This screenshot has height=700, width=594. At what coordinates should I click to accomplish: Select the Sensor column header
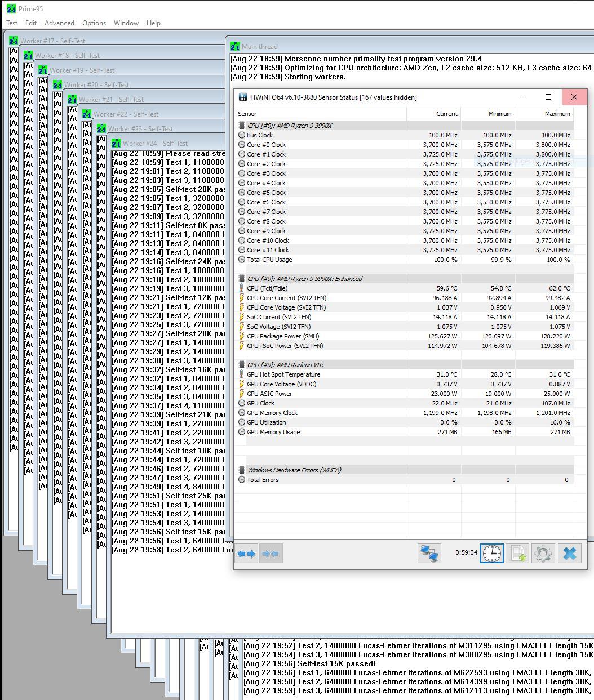coord(321,113)
